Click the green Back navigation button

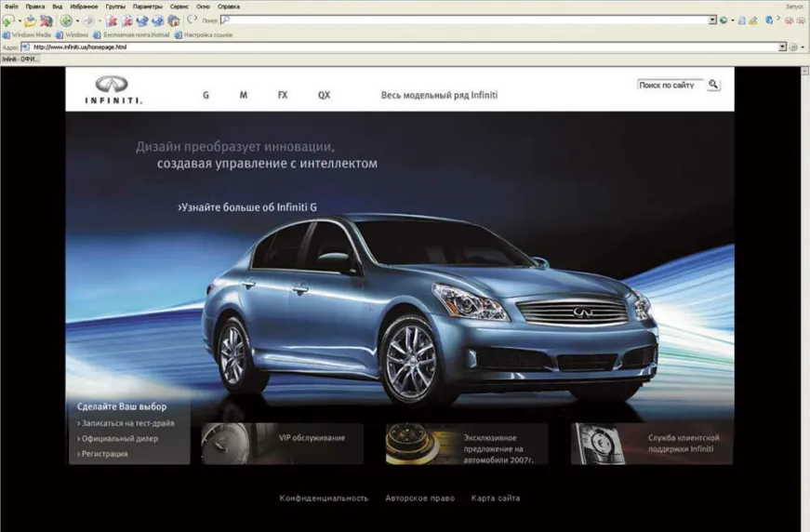pyautogui.click(x=66, y=20)
